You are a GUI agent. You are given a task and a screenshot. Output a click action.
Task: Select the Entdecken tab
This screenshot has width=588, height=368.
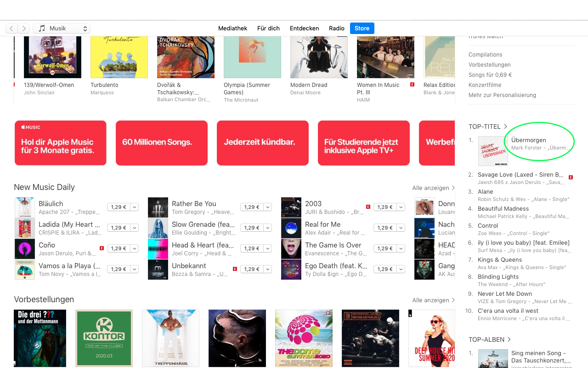[x=304, y=29]
